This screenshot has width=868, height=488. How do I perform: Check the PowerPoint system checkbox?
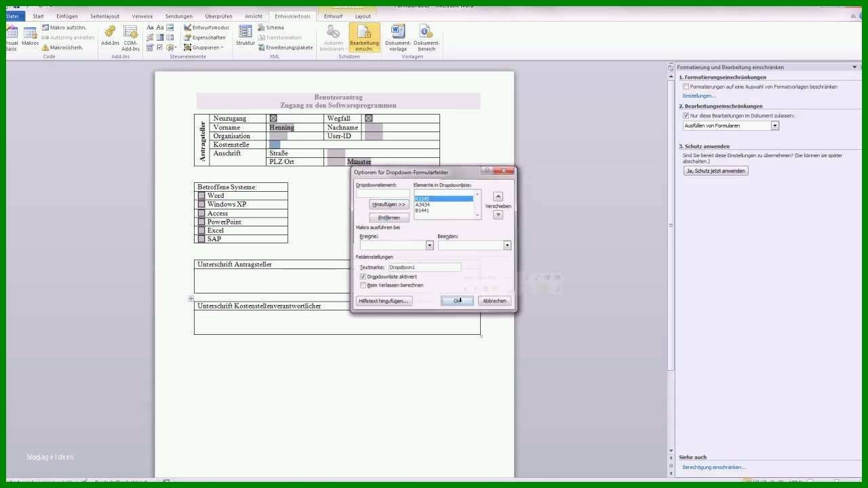pos(201,222)
